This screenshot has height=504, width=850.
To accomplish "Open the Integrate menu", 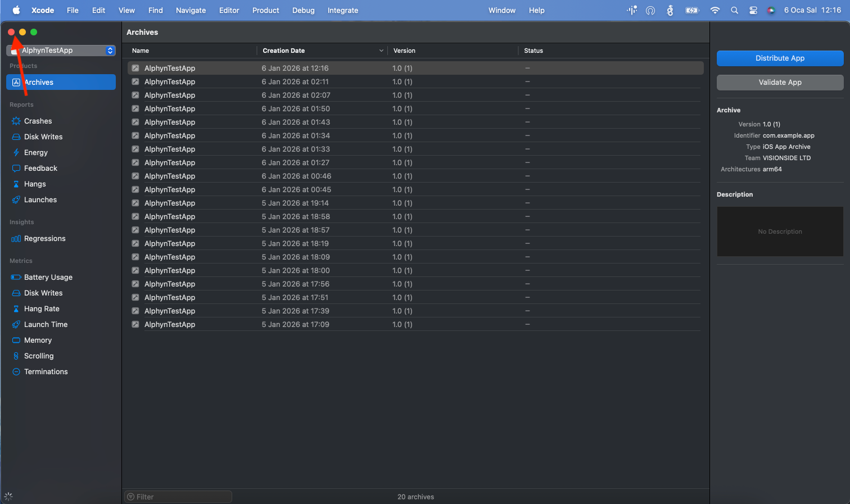I will 343,10.
